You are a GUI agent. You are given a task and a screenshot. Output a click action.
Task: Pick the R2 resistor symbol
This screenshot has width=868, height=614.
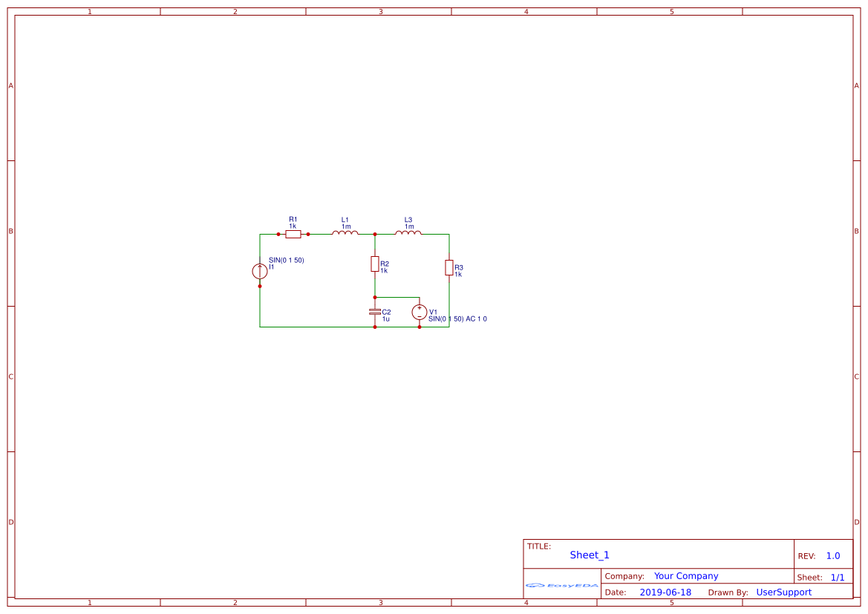pyautogui.click(x=375, y=264)
